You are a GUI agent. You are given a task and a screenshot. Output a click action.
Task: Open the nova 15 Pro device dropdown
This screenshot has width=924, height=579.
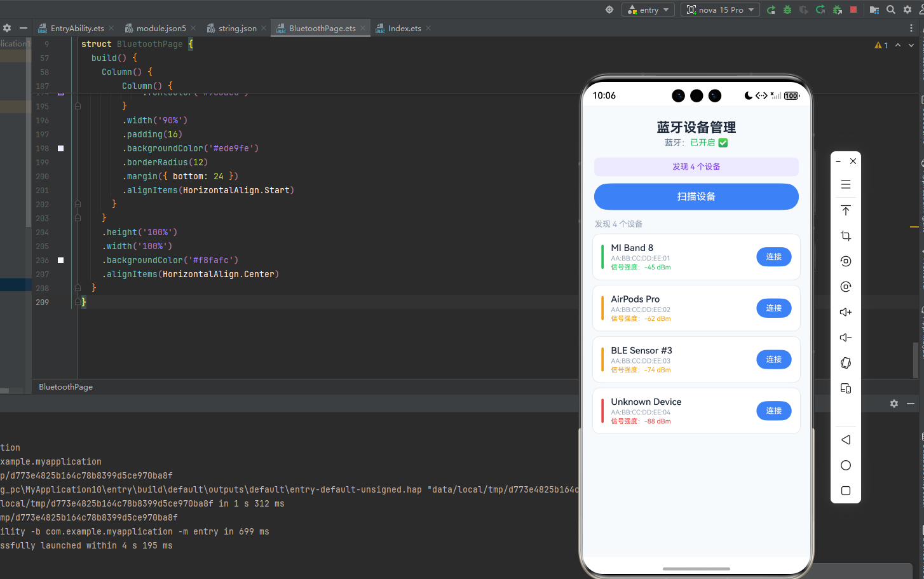pos(720,10)
